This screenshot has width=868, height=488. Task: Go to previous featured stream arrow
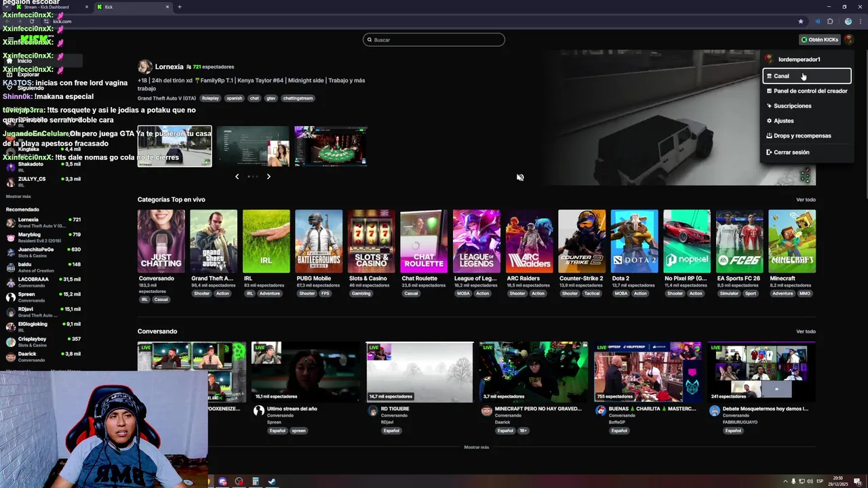(x=237, y=176)
